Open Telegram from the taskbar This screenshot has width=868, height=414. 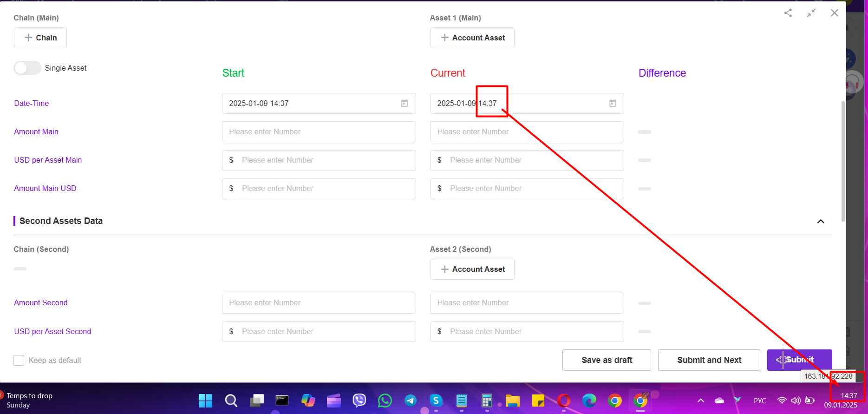(x=410, y=401)
